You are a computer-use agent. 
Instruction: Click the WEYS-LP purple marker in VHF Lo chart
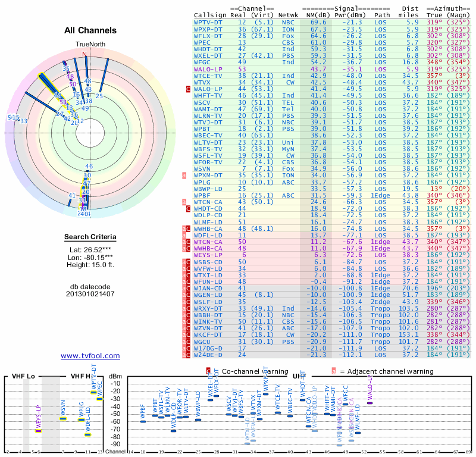pos(38,431)
